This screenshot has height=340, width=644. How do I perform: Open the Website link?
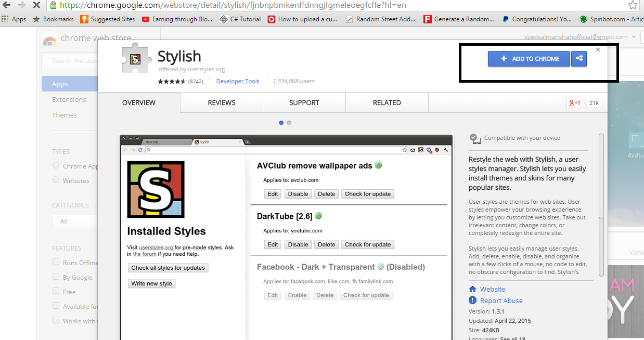pyautogui.click(x=493, y=289)
